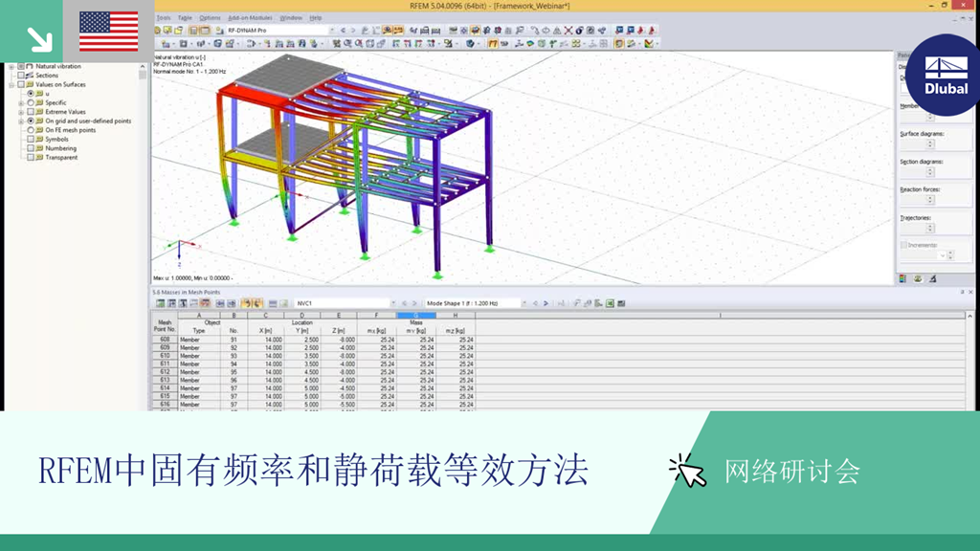This screenshot has width=980, height=551.
Task: Click the middle icon below right panel
Action: 918,278
